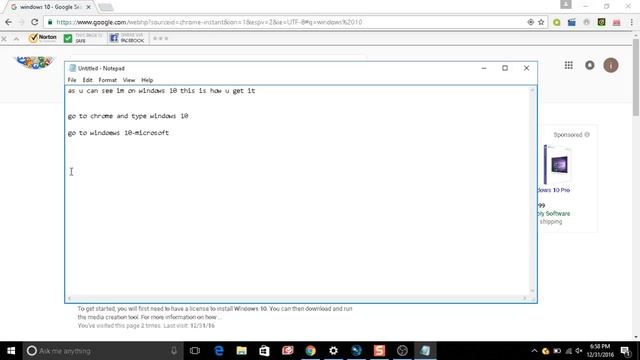Open Google notifications bell
640x360 pixels.
pos(590,65)
